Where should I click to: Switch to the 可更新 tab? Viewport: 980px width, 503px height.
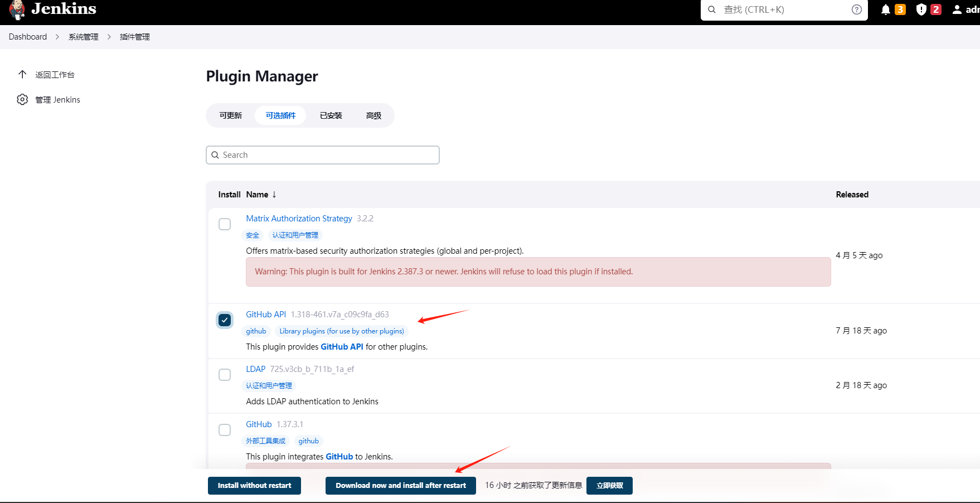[230, 115]
